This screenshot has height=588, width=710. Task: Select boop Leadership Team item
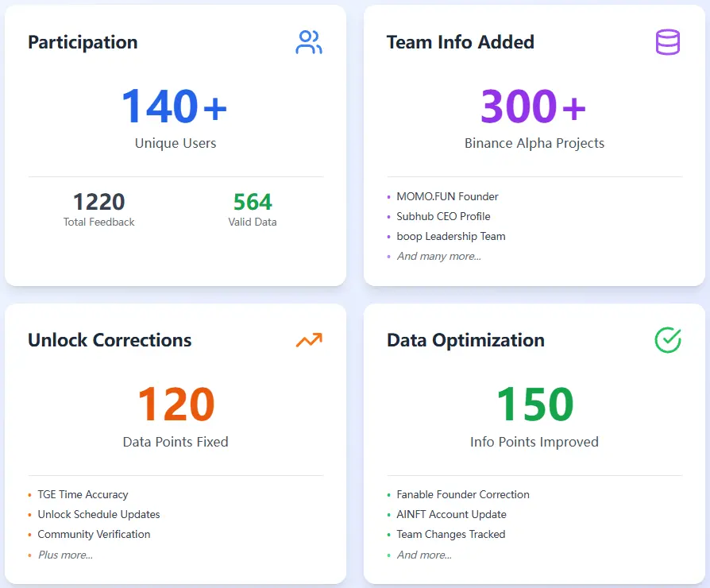pyautogui.click(x=450, y=236)
